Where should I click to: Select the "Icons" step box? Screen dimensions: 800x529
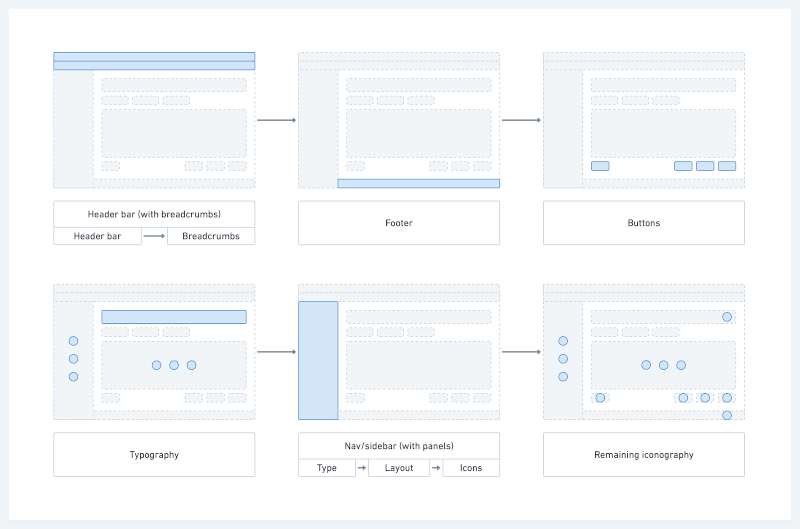(471, 468)
